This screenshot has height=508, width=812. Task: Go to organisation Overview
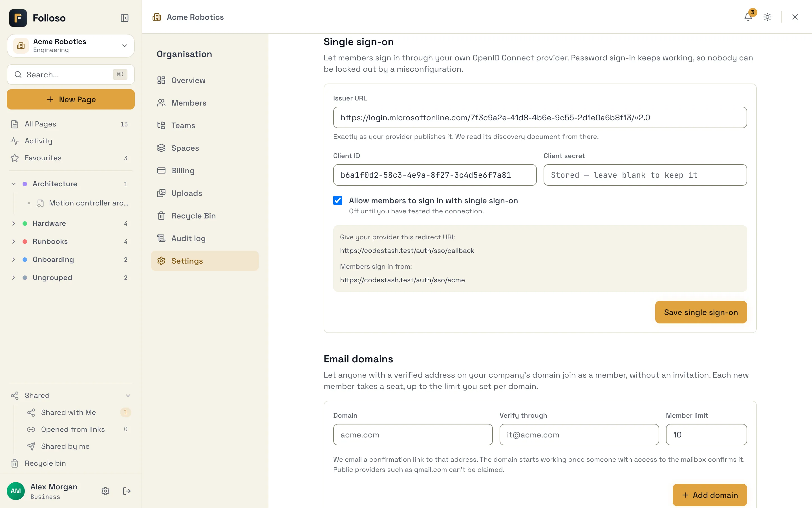point(205,80)
